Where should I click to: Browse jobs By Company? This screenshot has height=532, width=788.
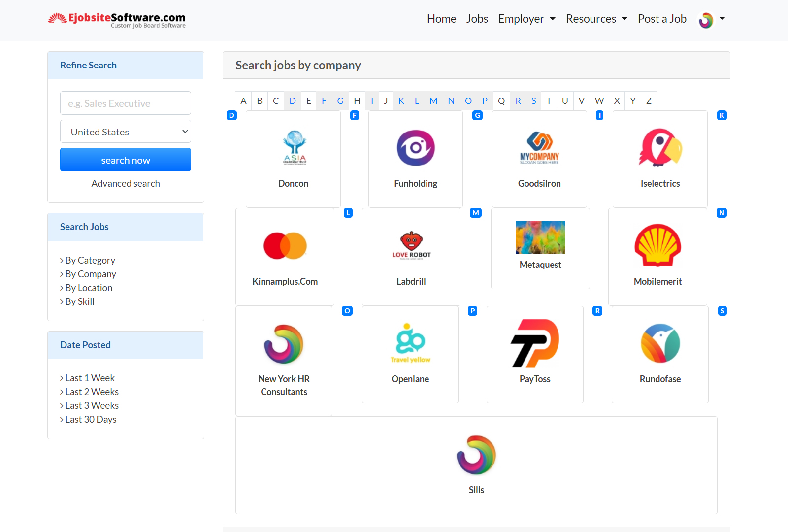coord(91,274)
